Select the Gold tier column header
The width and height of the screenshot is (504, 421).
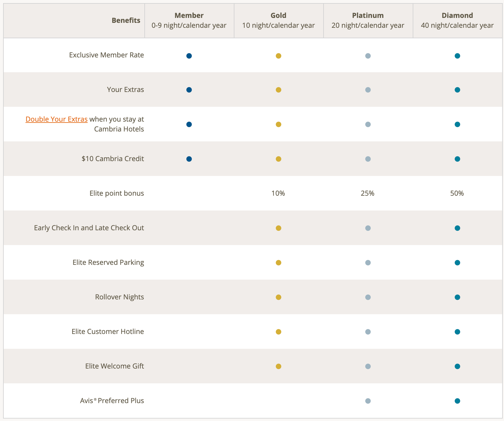[279, 20]
